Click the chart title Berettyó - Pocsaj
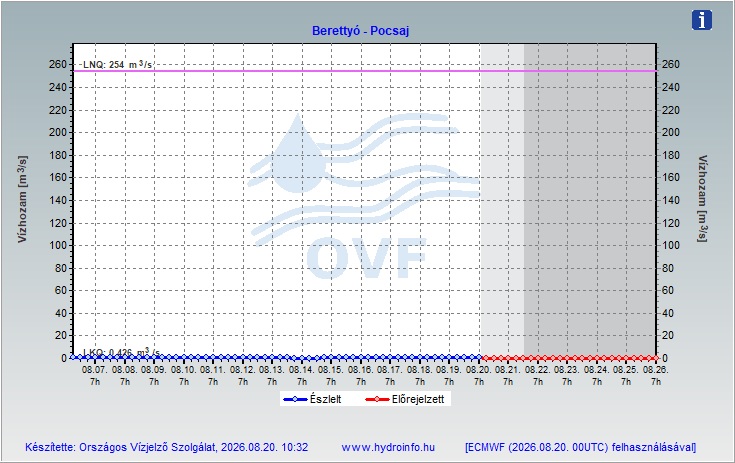The height and width of the screenshot is (463, 735). pos(360,31)
